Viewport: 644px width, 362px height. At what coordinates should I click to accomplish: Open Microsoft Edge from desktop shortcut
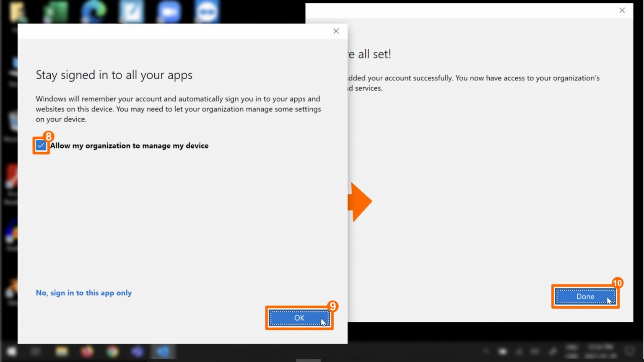coord(93,11)
